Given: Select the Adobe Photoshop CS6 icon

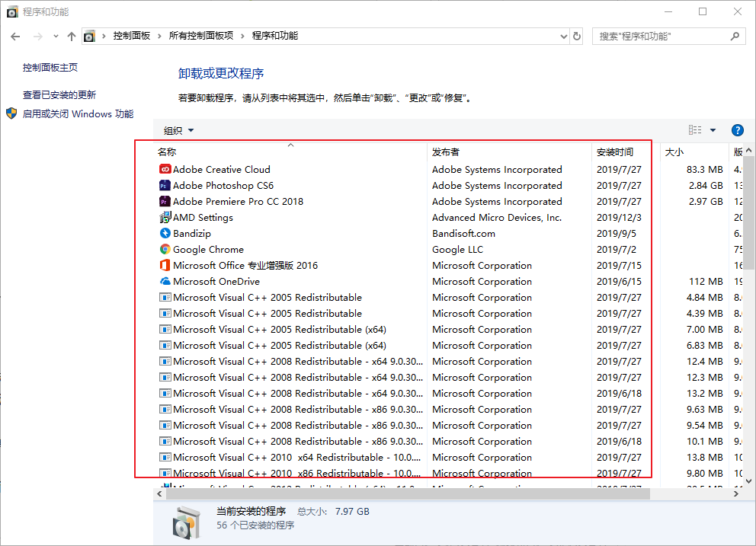Looking at the screenshot, I should pyautogui.click(x=165, y=186).
